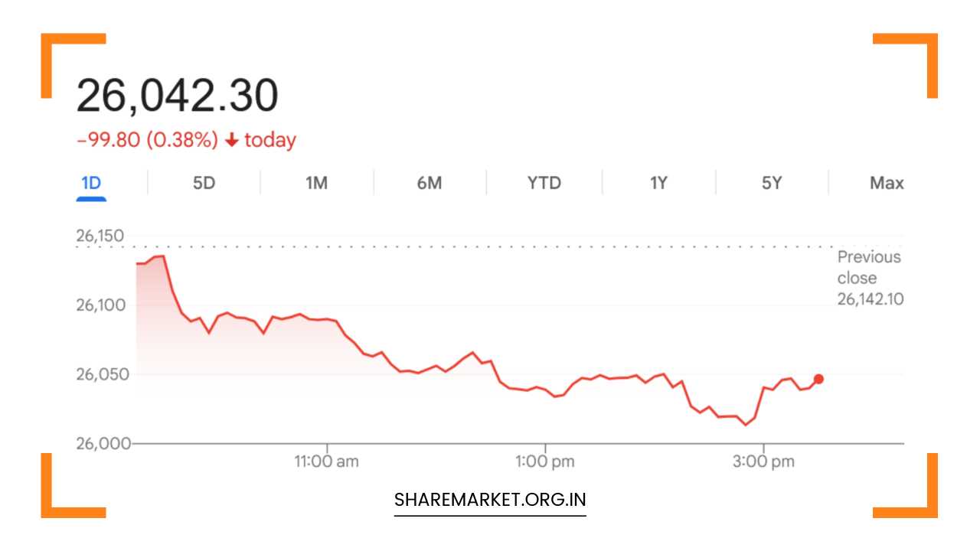The height and width of the screenshot is (551, 980).
Task: Select the 1D range tab
Action: click(91, 184)
